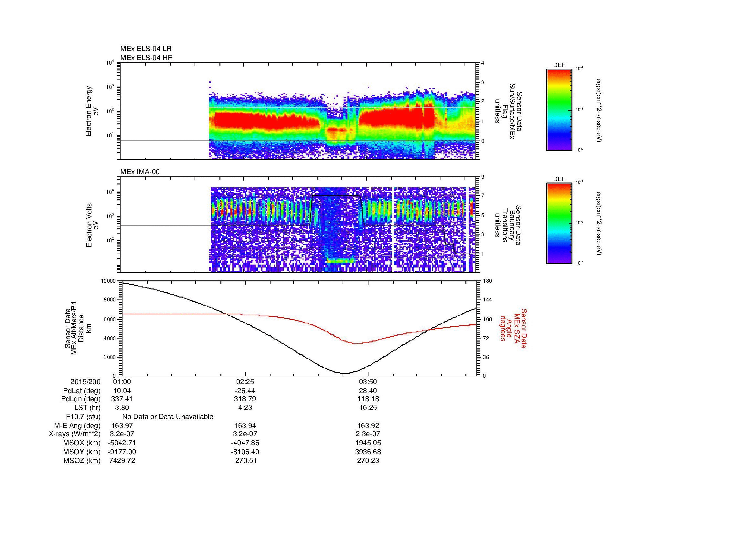Viewport: 756px width, 534px height.
Task: Click the 'Electron Energy eV' axis label
Action: point(92,111)
